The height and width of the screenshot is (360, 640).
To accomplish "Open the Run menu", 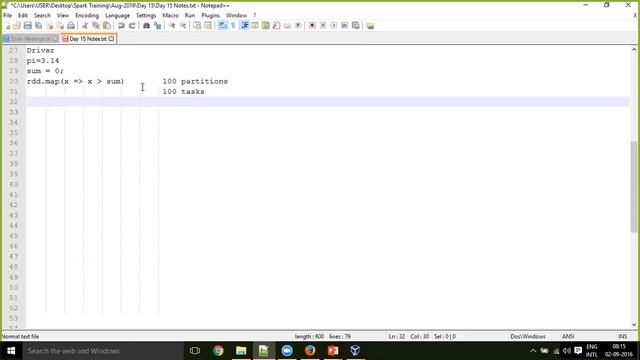I will 190,16.
